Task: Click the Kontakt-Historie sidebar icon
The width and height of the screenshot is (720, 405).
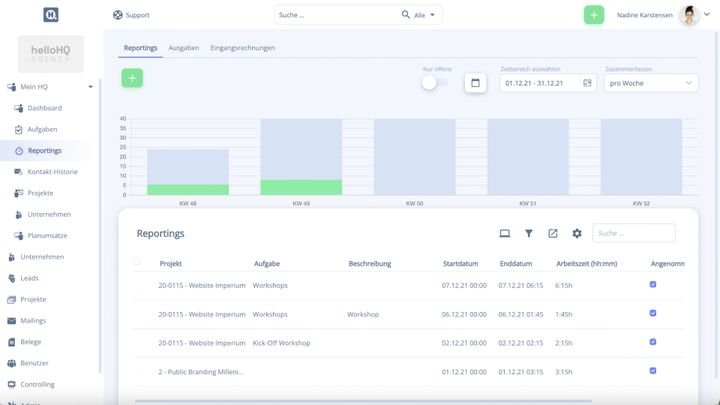Action: (18, 172)
